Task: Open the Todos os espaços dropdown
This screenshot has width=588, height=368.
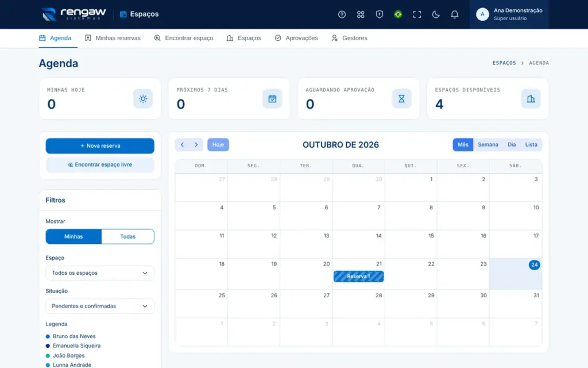Action: (100, 273)
